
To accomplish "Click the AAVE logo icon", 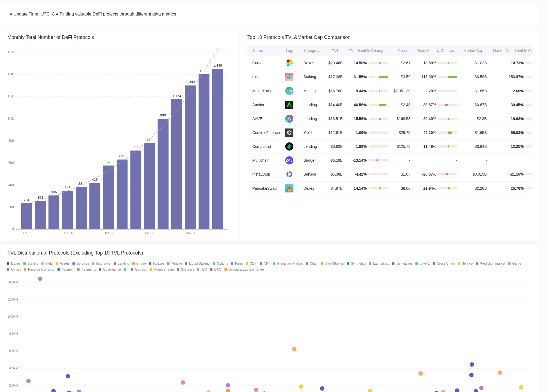I will coord(289,119).
